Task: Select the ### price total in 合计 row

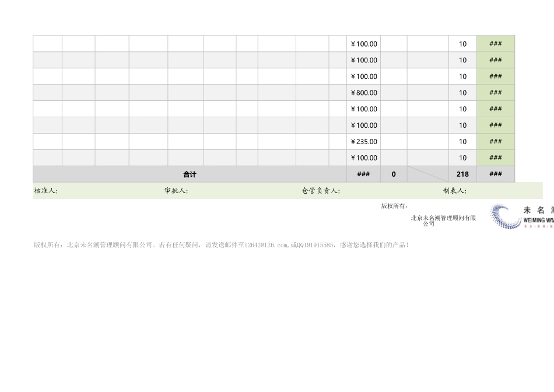Action: click(363, 174)
